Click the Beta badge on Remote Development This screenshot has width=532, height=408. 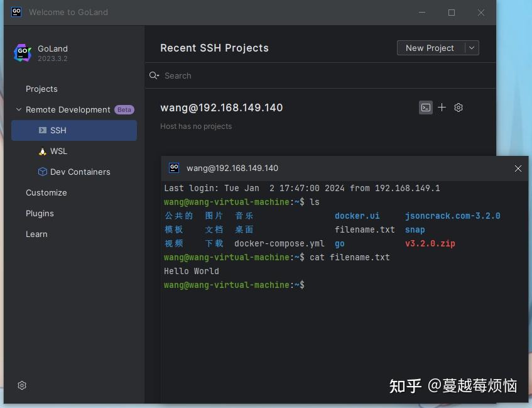click(x=124, y=109)
